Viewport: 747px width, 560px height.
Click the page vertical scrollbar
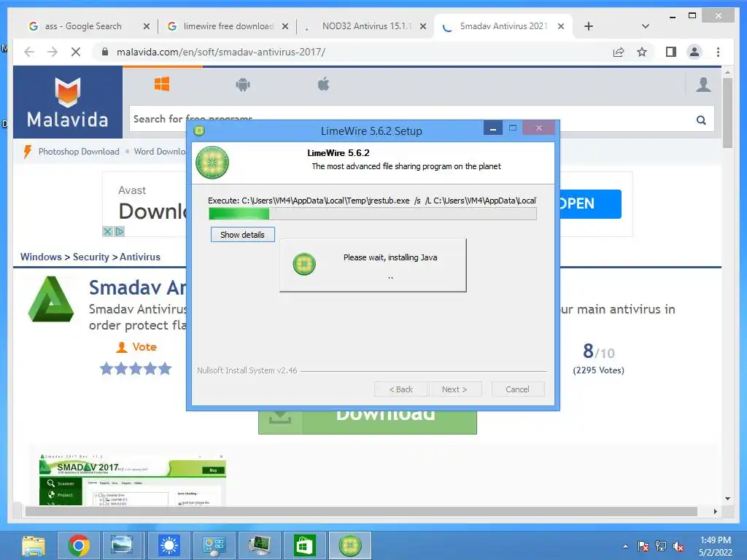[727, 114]
